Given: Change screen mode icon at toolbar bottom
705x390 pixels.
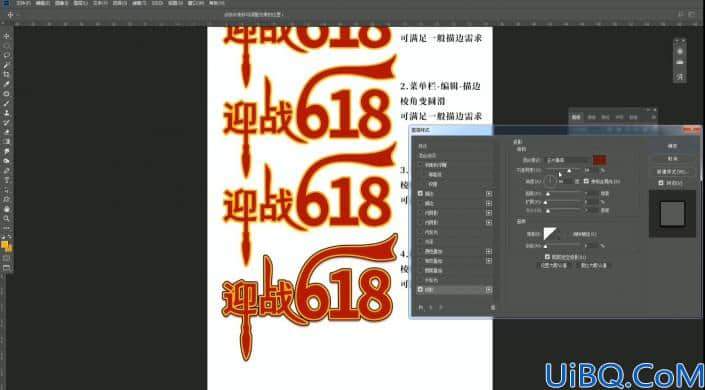Looking at the screenshot, I should click(x=7, y=268).
